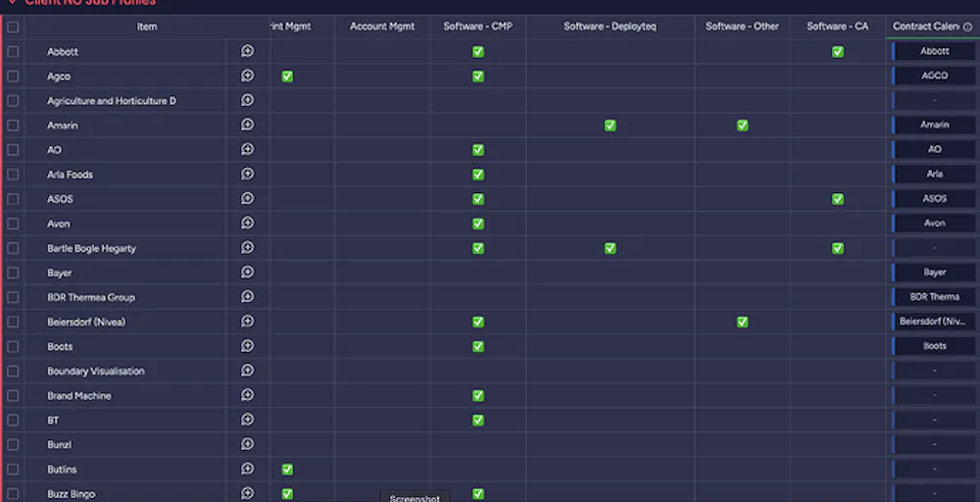
Task: Uncheck Software - CMP for Abbott
Action: point(478,52)
